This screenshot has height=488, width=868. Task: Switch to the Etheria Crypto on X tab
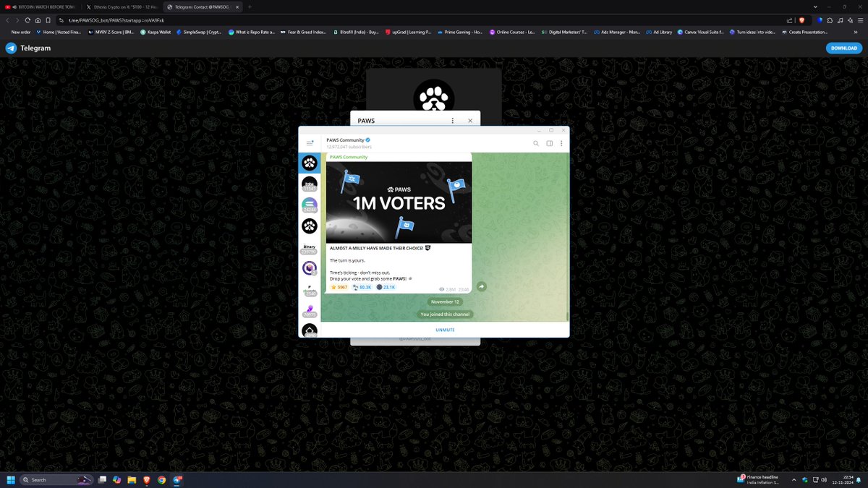coord(119,7)
